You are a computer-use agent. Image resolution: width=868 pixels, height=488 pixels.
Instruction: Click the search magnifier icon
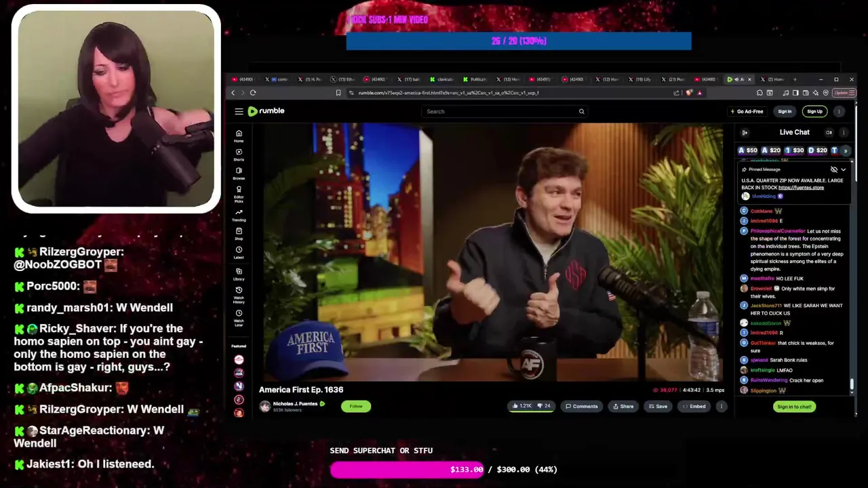[581, 111]
